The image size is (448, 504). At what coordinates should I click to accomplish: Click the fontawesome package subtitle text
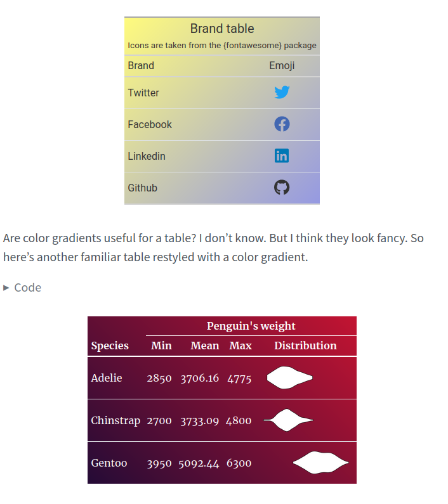[x=222, y=46]
